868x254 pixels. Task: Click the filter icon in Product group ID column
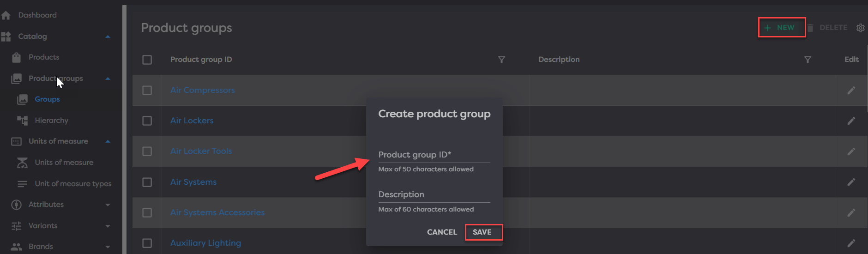pyautogui.click(x=501, y=60)
